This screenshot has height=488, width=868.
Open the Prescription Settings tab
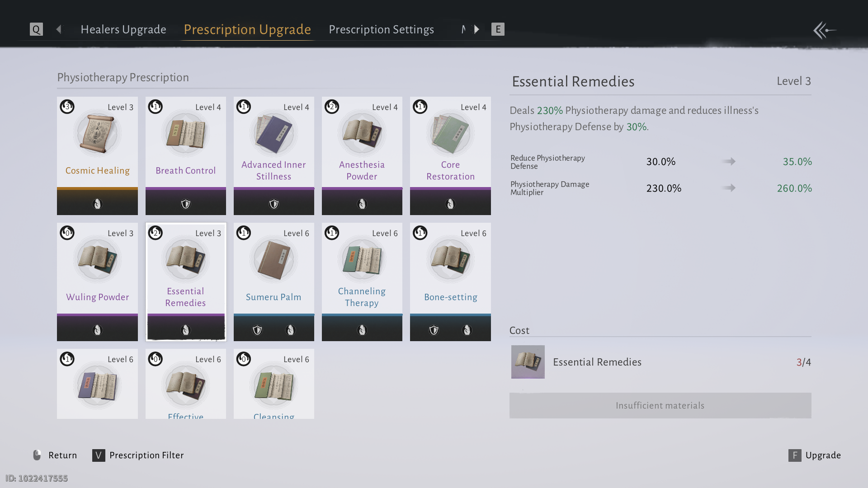(381, 29)
